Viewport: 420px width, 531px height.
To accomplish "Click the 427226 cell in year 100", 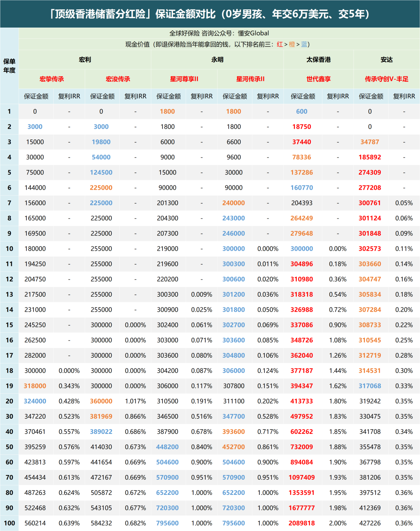I will [x=370, y=523].
